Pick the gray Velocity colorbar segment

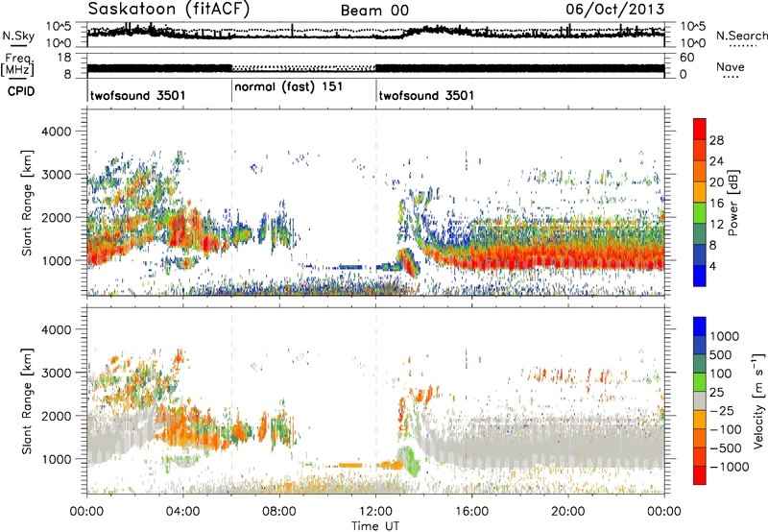coord(700,400)
